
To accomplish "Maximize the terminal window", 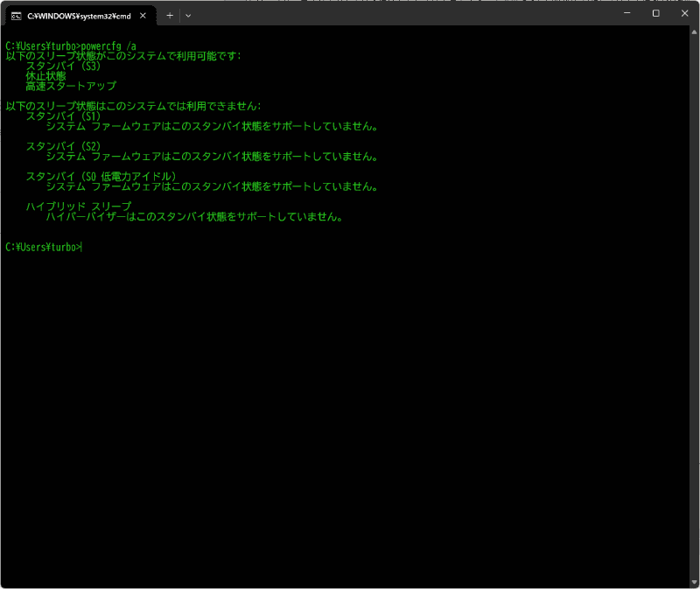I will (x=655, y=13).
